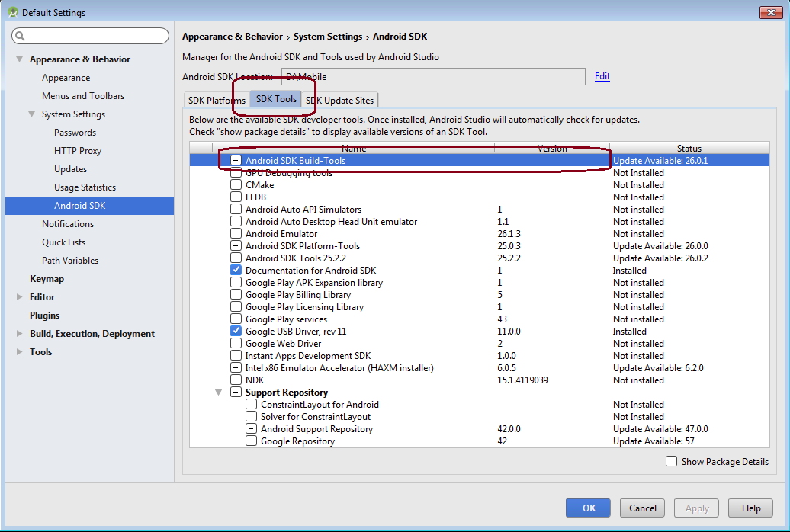
Task: Enable Show Package Details checkbox
Action: [671, 461]
